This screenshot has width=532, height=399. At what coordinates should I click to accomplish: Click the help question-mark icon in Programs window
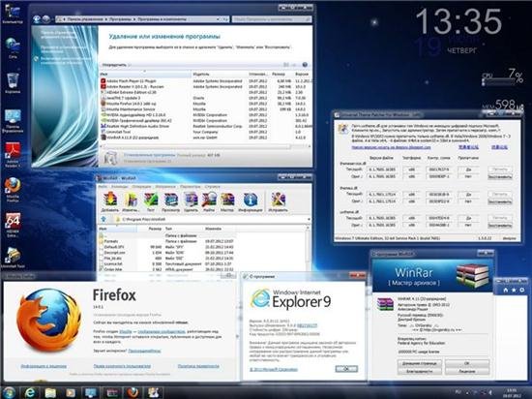click(x=305, y=65)
